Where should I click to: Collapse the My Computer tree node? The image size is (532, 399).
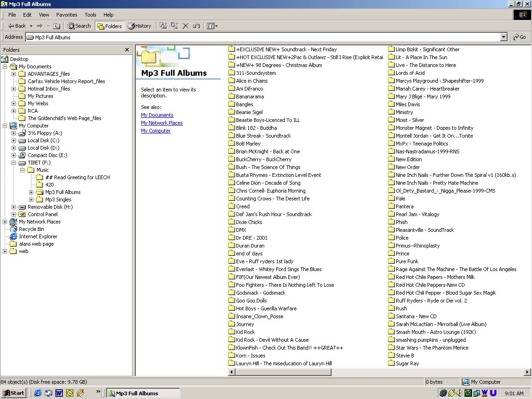click(x=5, y=126)
